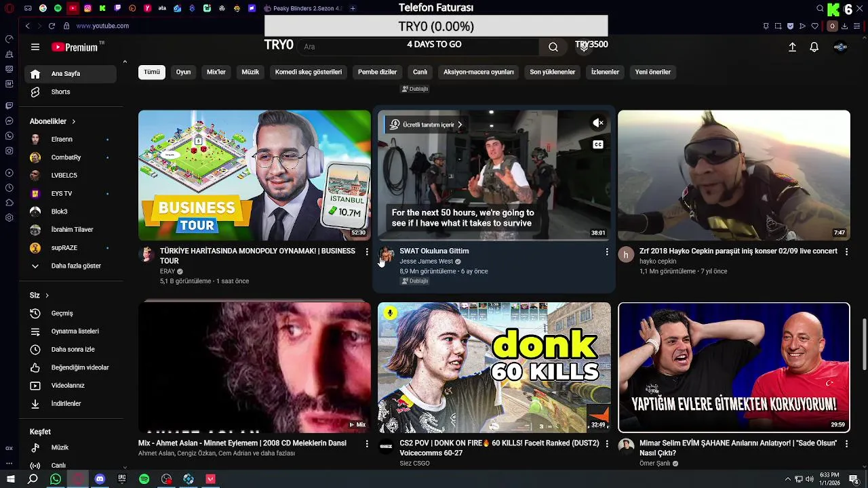Open the Yeni öneriler chip
The height and width of the screenshot is (488, 868).
tap(652, 72)
